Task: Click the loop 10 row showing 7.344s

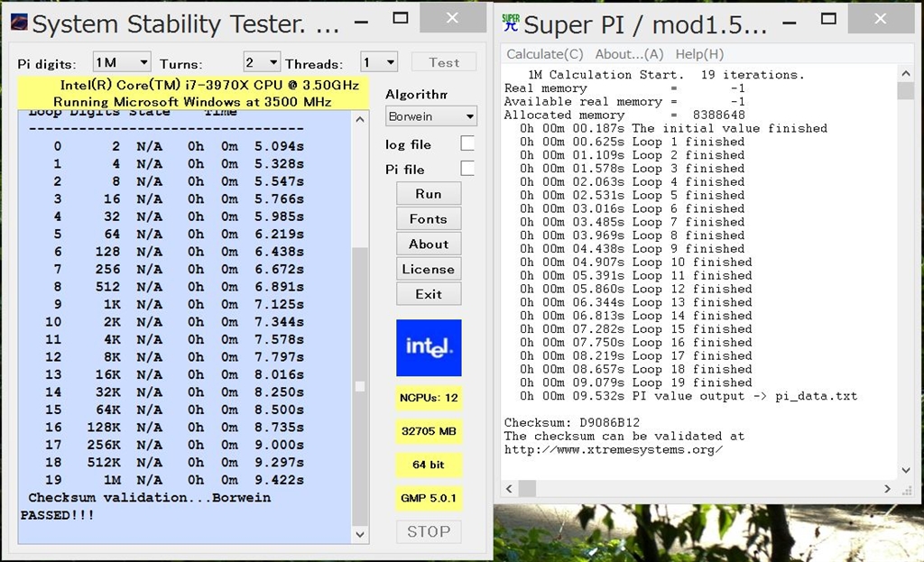Action: [175, 322]
